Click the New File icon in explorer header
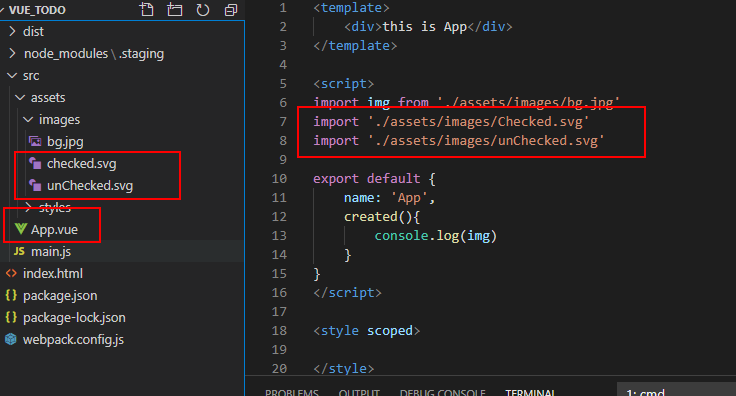Screen dimensions: 736x396 [x=146, y=9]
